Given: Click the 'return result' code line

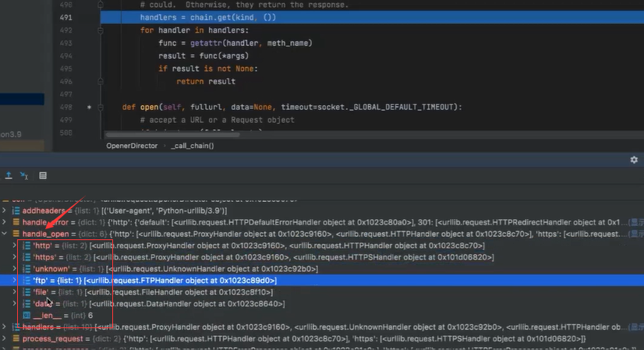Looking at the screenshot, I should tap(206, 81).
